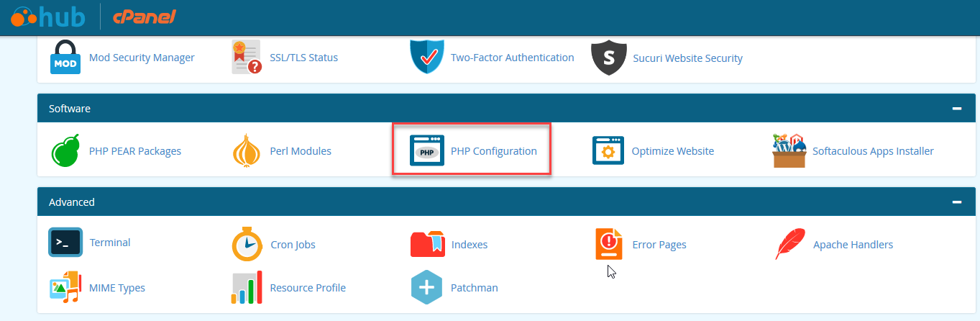980x321 pixels.
Task: Click the Software section header title
Action: click(70, 109)
